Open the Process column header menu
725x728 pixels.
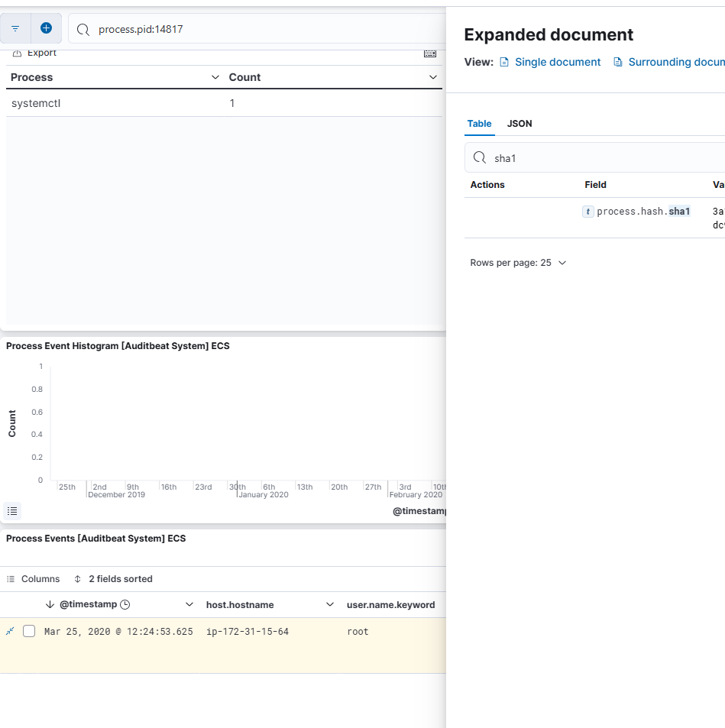point(215,77)
